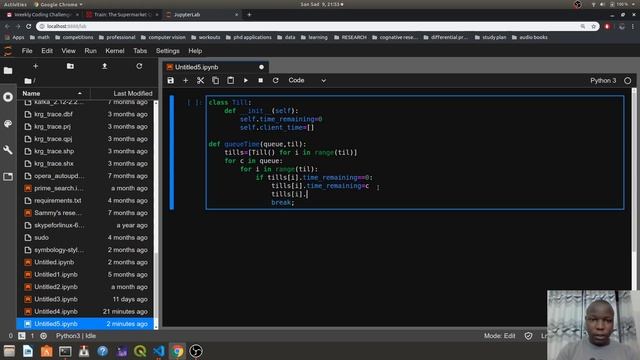Screen dimensions: 640x360
Task: Open the Settings menu
Action: pyautogui.click(x=167, y=51)
